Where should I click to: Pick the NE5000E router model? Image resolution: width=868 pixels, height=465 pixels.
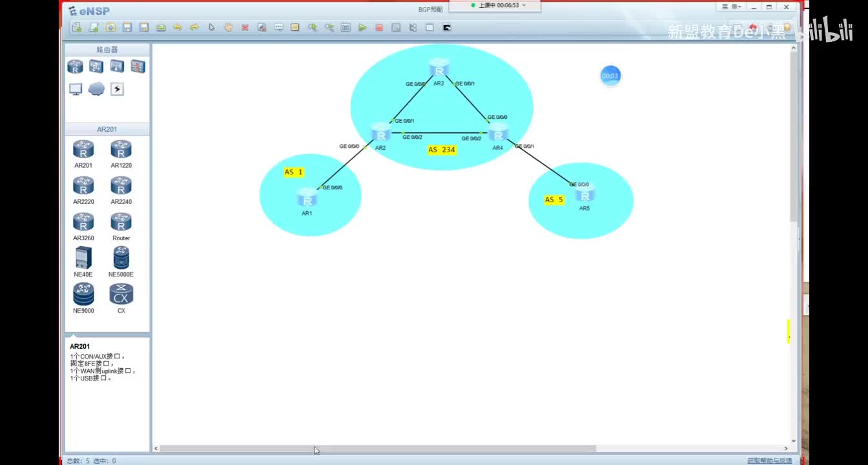coord(121,258)
